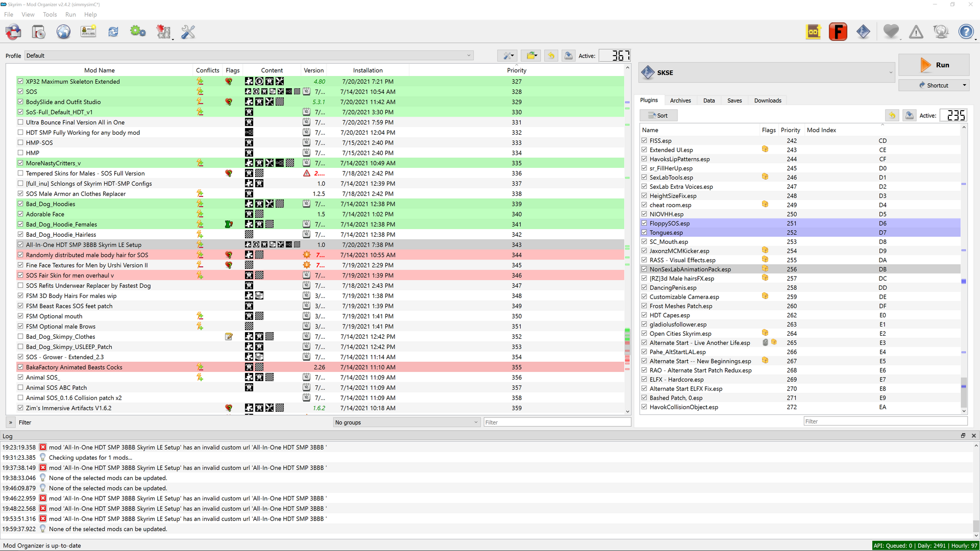The image size is (980, 551).
Task: Sort mods by Mod Name column header
Action: pos(100,70)
